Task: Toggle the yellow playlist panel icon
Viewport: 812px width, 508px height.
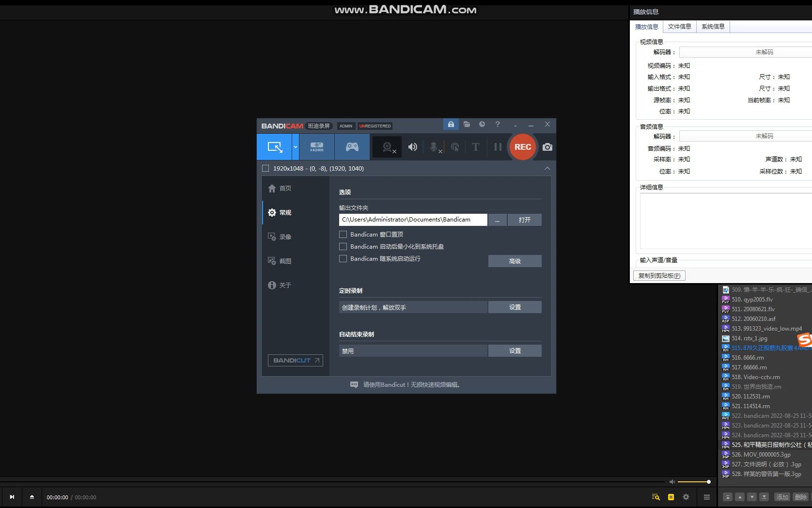Action: pyautogui.click(x=671, y=497)
